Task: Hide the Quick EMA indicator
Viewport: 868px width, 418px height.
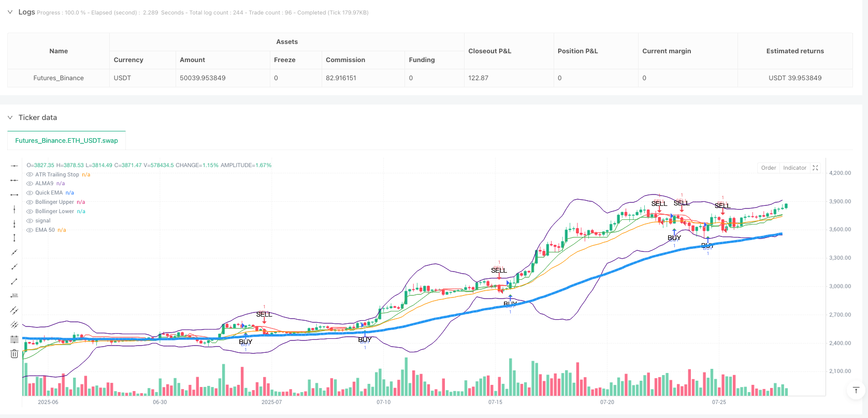Action: 30,193
